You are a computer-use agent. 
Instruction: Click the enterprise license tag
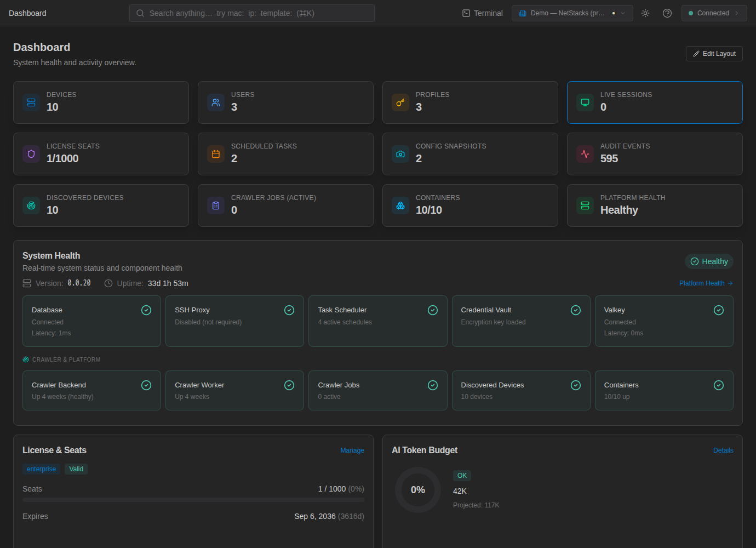pos(42,469)
